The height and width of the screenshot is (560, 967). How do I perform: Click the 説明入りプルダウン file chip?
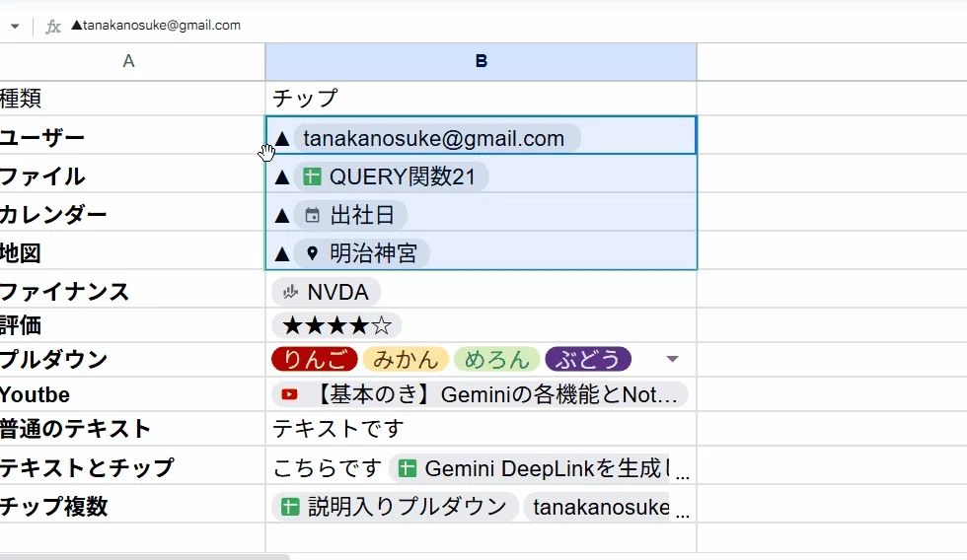point(395,507)
